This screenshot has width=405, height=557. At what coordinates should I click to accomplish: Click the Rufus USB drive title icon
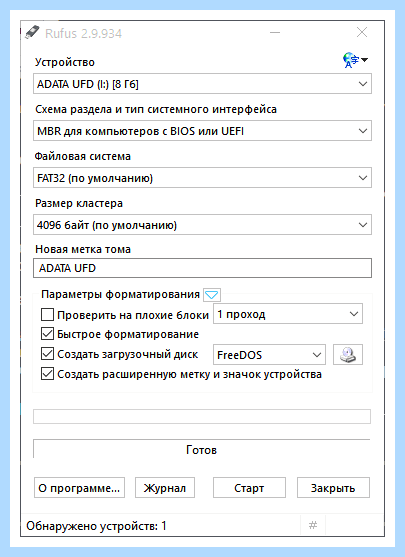[32, 33]
